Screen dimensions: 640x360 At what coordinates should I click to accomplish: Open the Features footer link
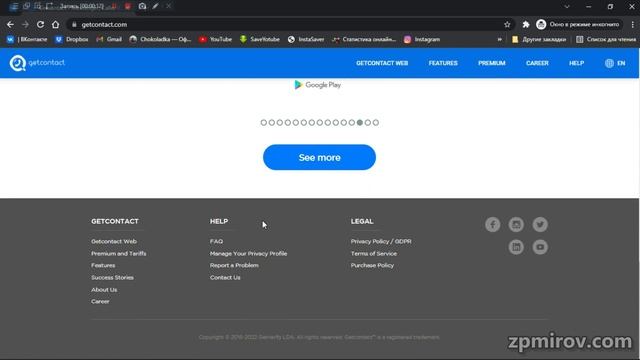point(103,265)
